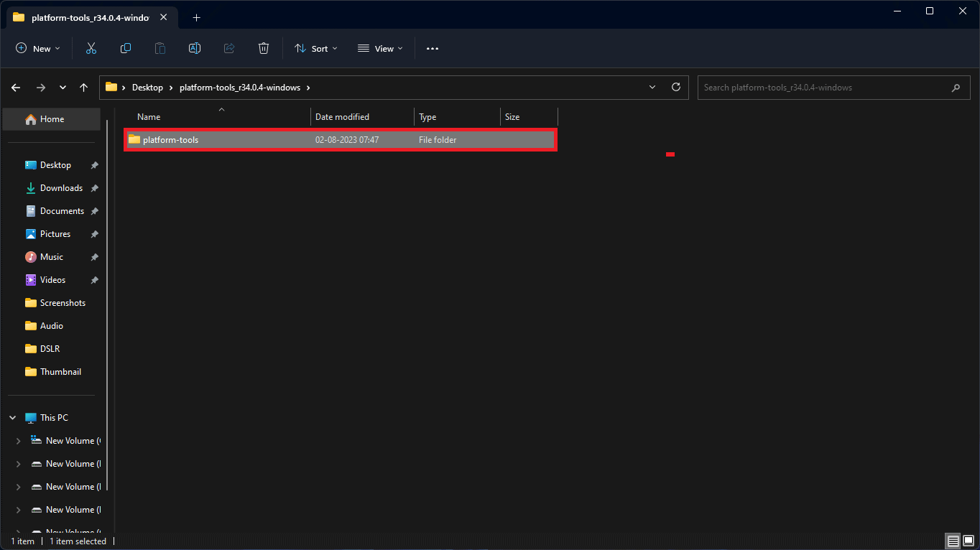Screen dimensions: 980x550
Task: Open Recent locations dropdown chevron
Action: (x=63, y=88)
